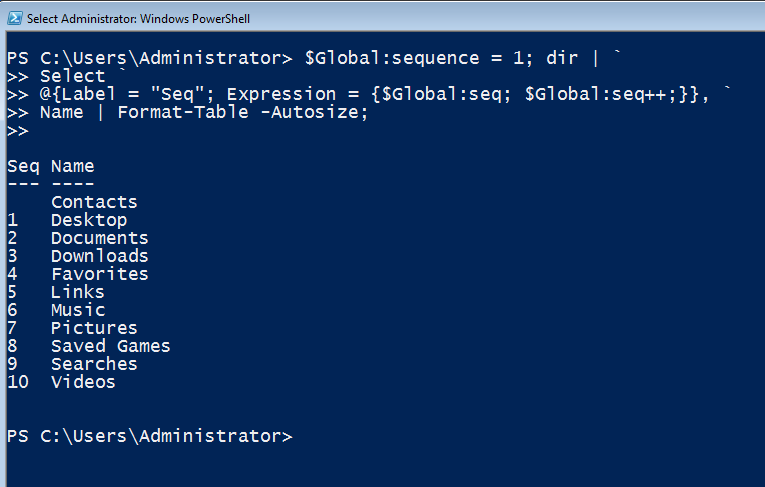Click the PowerShell icon in title bar
This screenshot has width=765, height=487.
(15, 19)
